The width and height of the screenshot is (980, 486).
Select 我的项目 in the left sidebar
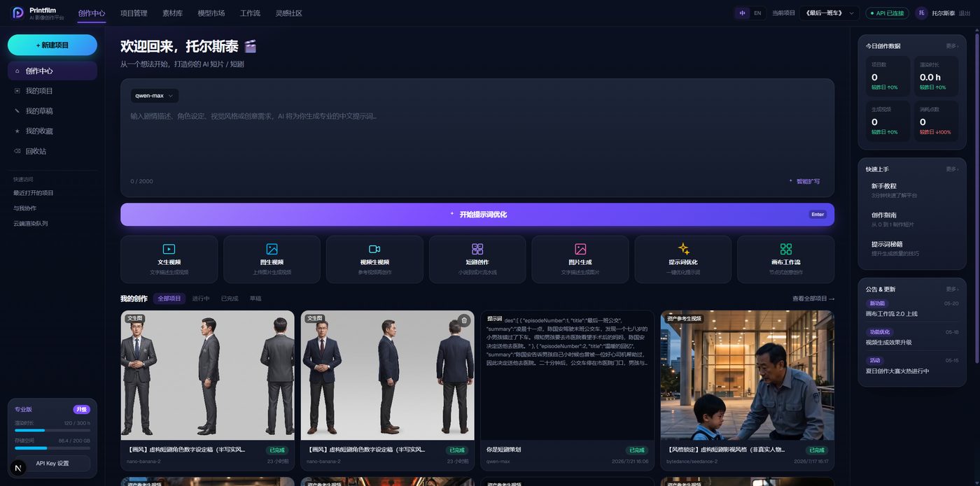pyautogui.click(x=52, y=91)
